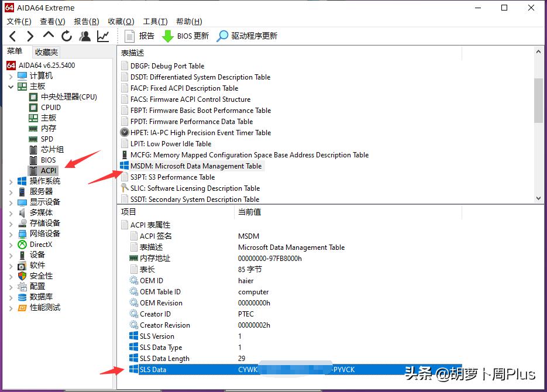Image resolution: width=547 pixels, height=392 pixels.
Task: Select the CPUID item in the sidebar
Action: pos(49,107)
